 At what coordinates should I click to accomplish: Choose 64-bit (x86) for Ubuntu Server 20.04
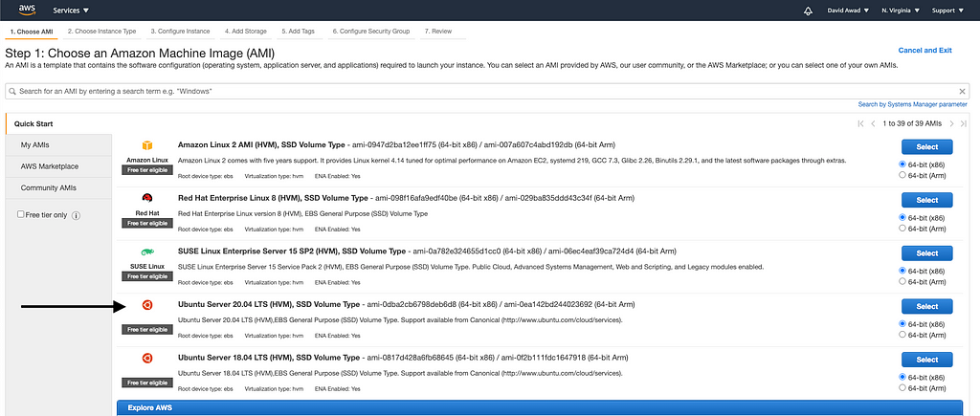tap(902, 323)
